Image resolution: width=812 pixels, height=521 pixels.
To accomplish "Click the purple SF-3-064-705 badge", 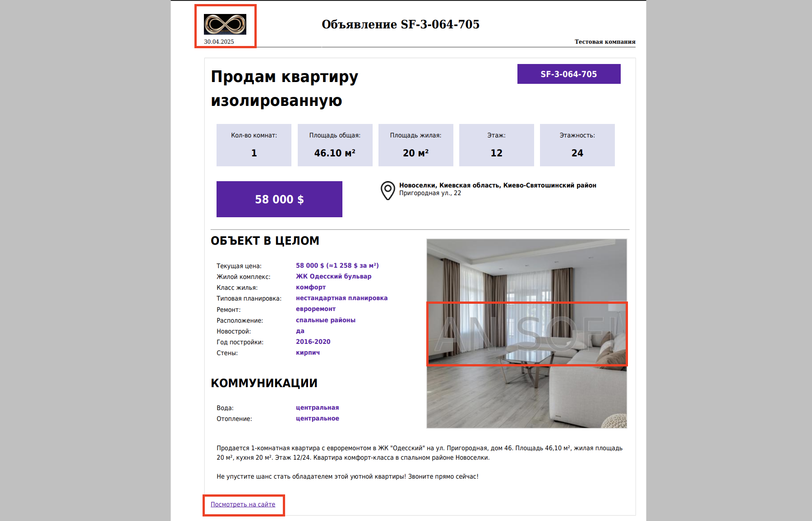I will click(x=569, y=74).
